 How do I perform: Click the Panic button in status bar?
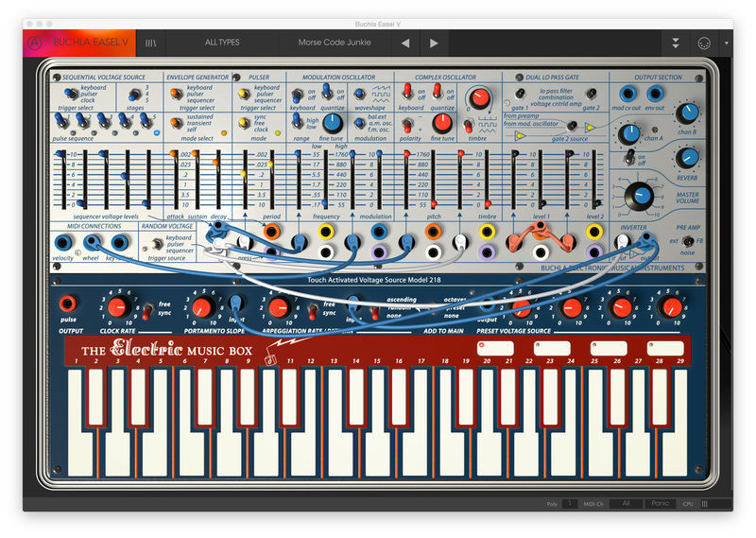660,503
